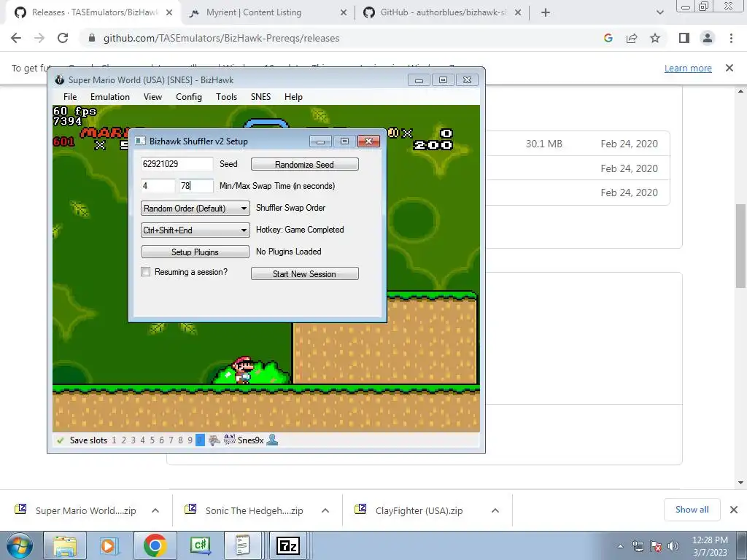This screenshot has width=747, height=560.
Task: Click Start New Session button
Action: pos(304,273)
